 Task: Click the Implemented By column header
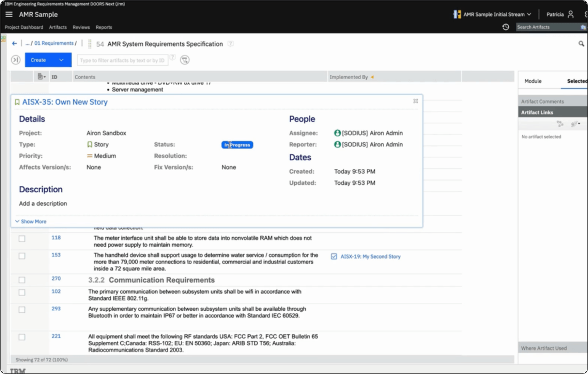pos(394,77)
